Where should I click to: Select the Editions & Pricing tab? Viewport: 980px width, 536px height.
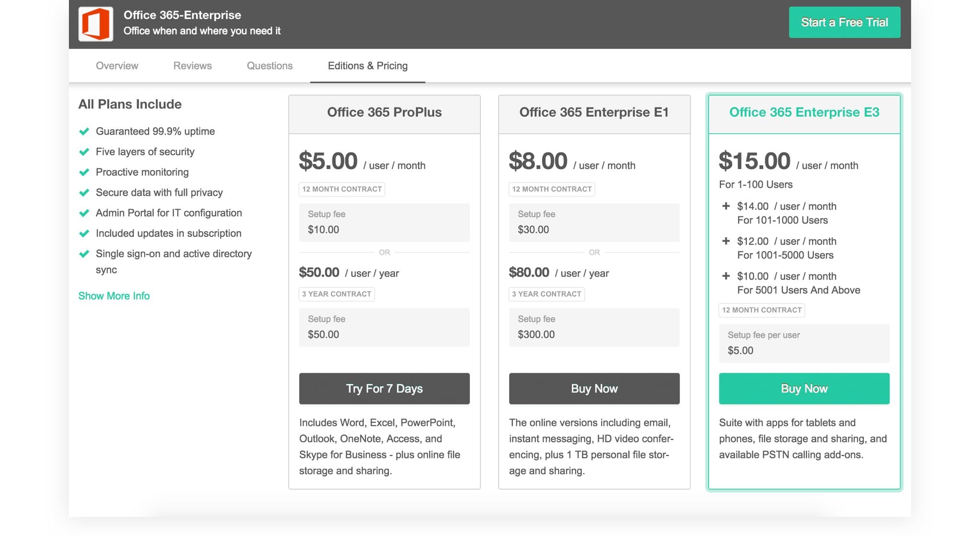pos(367,66)
